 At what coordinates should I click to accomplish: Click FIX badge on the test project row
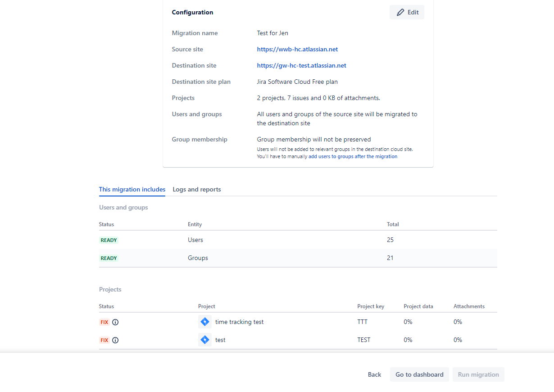click(104, 340)
